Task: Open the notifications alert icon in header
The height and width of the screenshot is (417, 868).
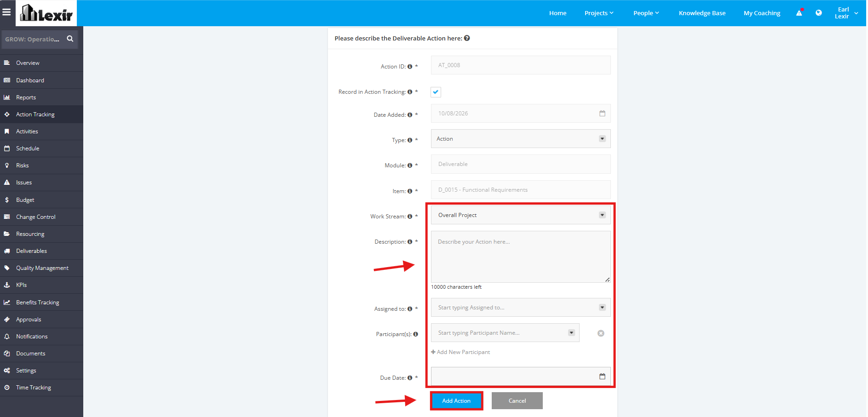Action: (x=799, y=13)
